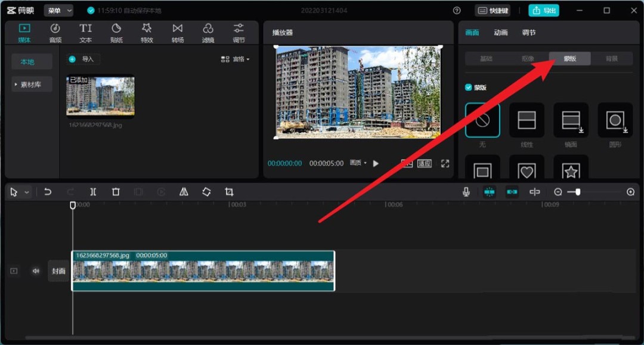Mute the video track audio
644x345 pixels.
(x=36, y=270)
